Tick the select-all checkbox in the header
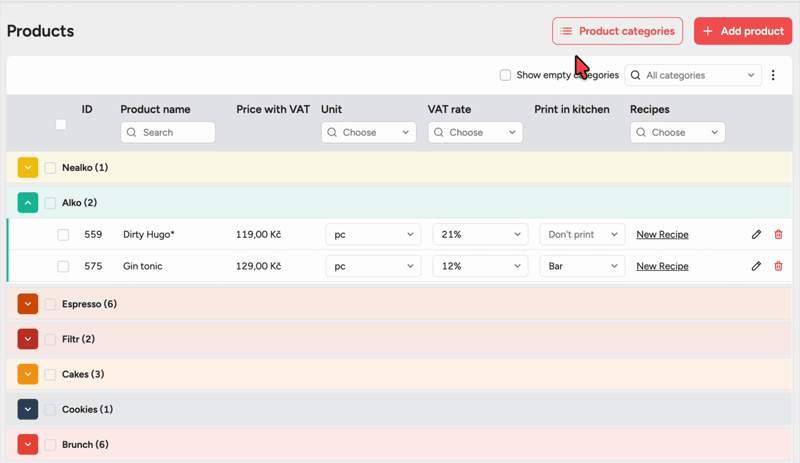Image resolution: width=800 pixels, height=463 pixels. [61, 124]
